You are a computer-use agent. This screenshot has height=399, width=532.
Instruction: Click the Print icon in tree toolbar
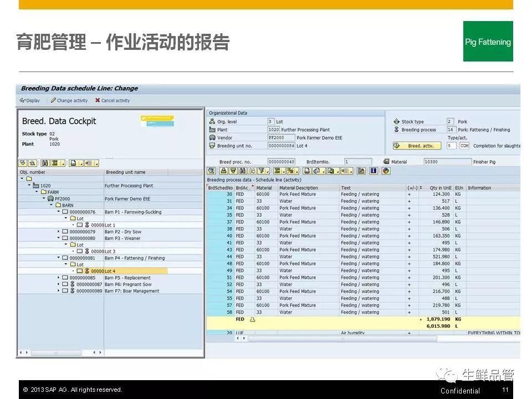click(x=74, y=163)
